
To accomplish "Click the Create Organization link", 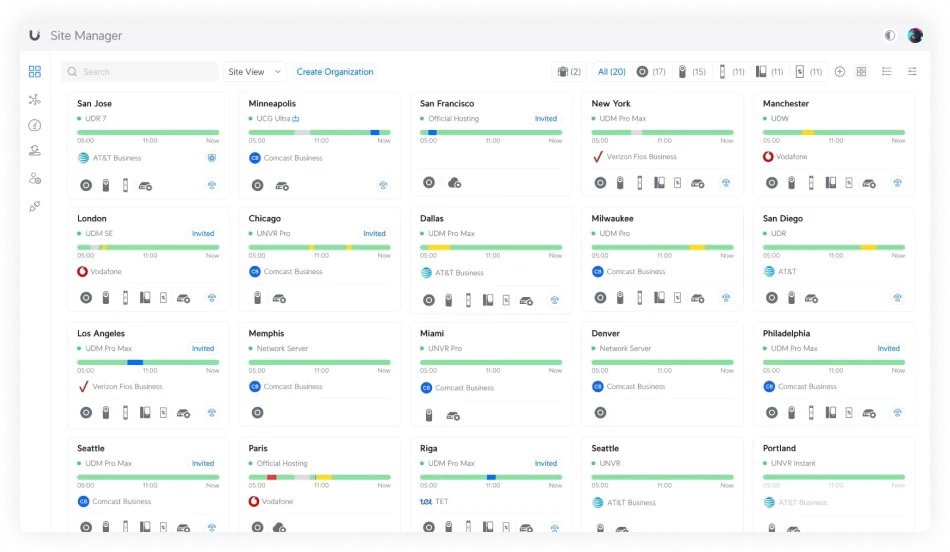I will 334,71.
